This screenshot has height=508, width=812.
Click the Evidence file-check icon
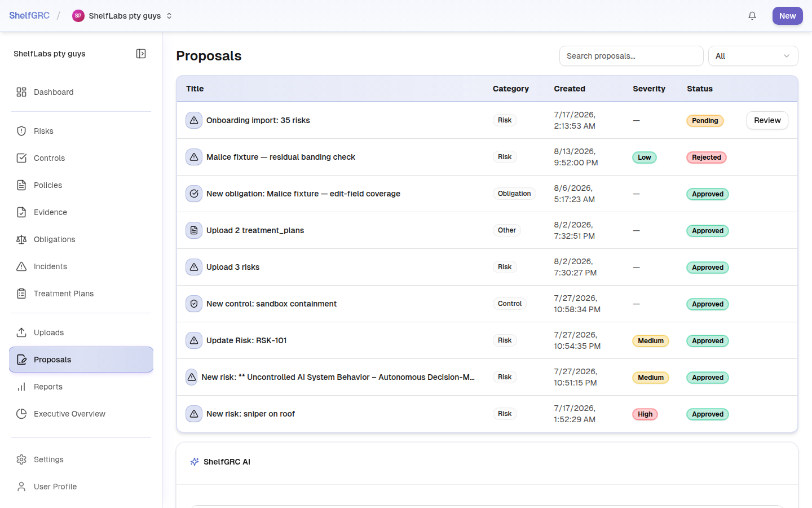(21, 212)
